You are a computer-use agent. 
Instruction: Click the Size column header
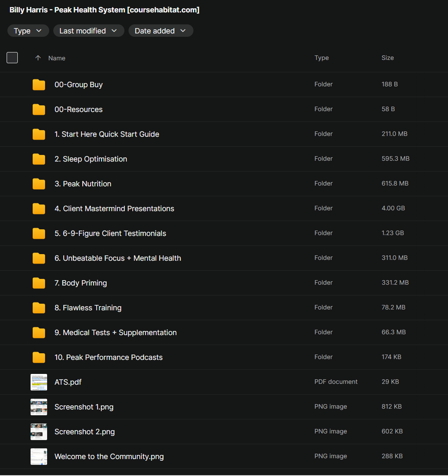pos(387,58)
